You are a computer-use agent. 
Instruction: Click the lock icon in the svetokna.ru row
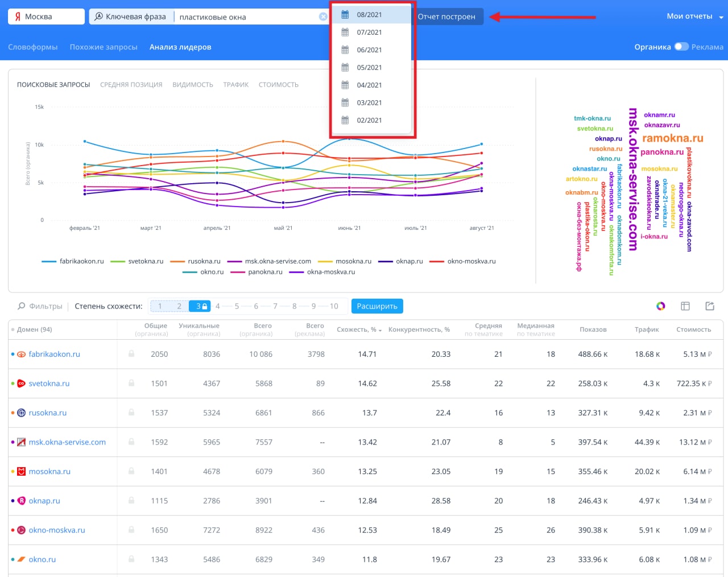point(131,384)
